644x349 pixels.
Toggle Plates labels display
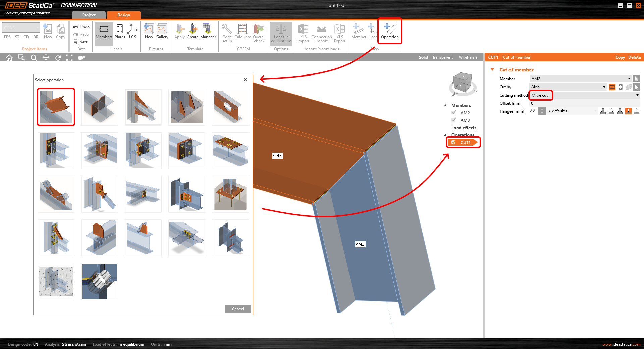pyautogui.click(x=120, y=31)
